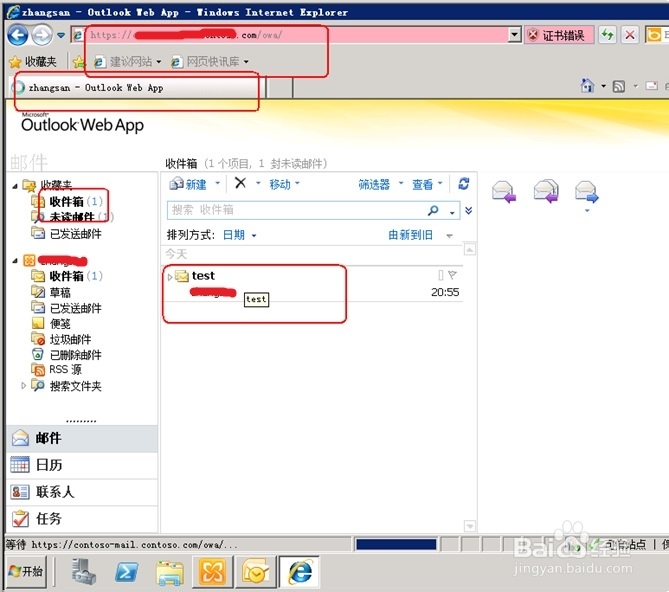Toggle the category box on test message
669x592 pixels.
[x=441, y=275]
